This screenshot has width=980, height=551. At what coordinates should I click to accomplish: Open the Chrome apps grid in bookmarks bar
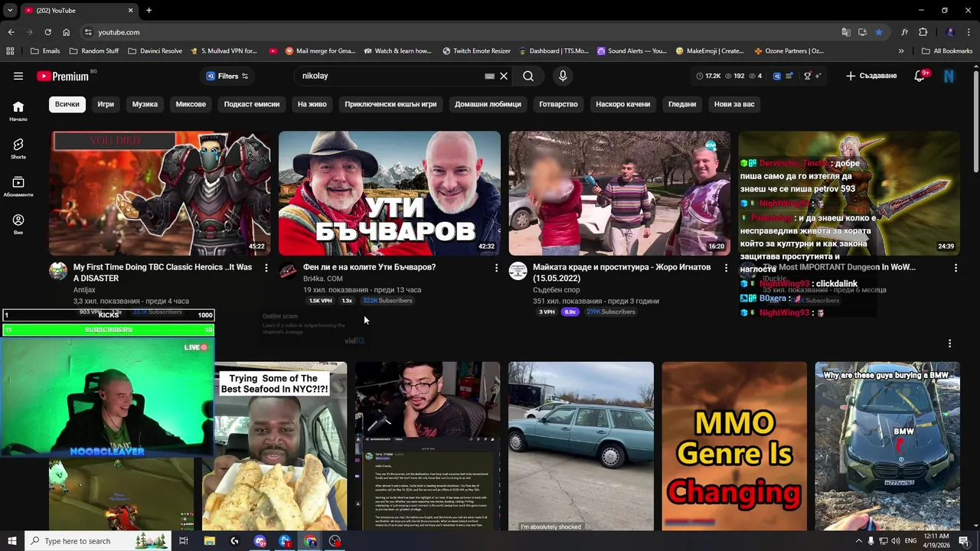[x=10, y=51]
